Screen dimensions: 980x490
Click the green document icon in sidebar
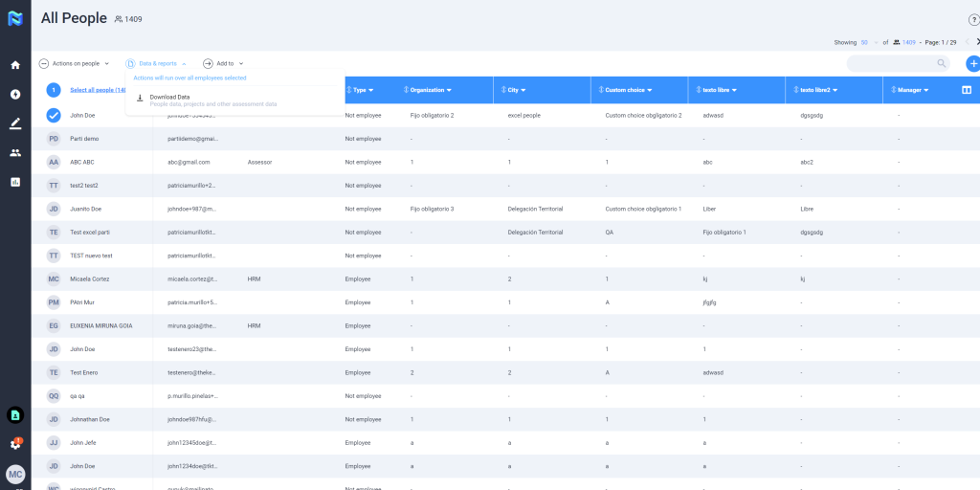(x=15, y=414)
